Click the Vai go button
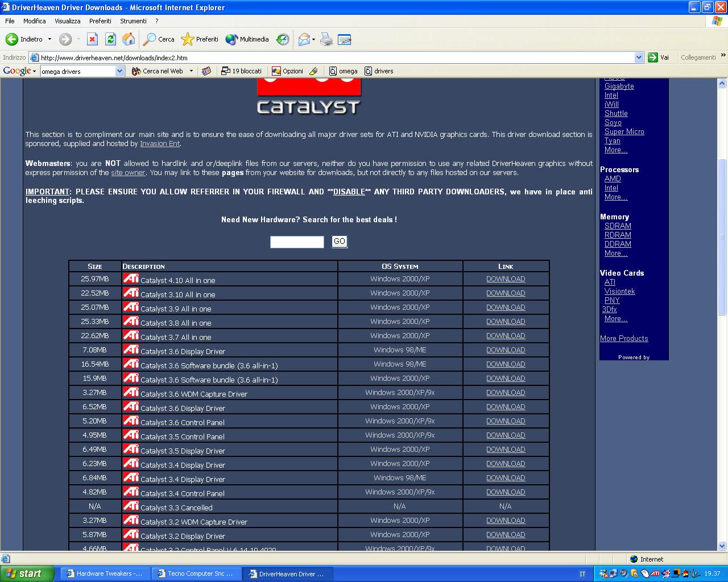 tap(659, 57)
